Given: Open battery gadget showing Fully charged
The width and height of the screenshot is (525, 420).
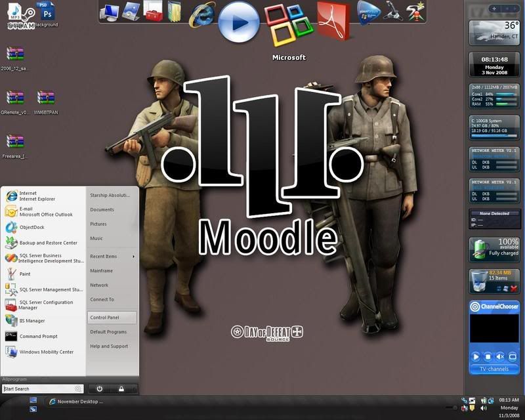Looking at the screenshot, I should [x=495, y=249].
